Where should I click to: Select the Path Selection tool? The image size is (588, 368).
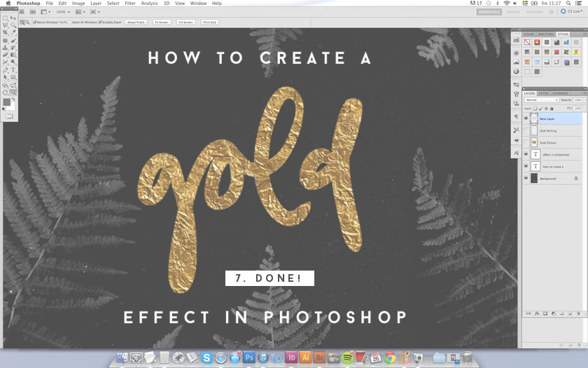pyautogui.click(x=6, y=77)
